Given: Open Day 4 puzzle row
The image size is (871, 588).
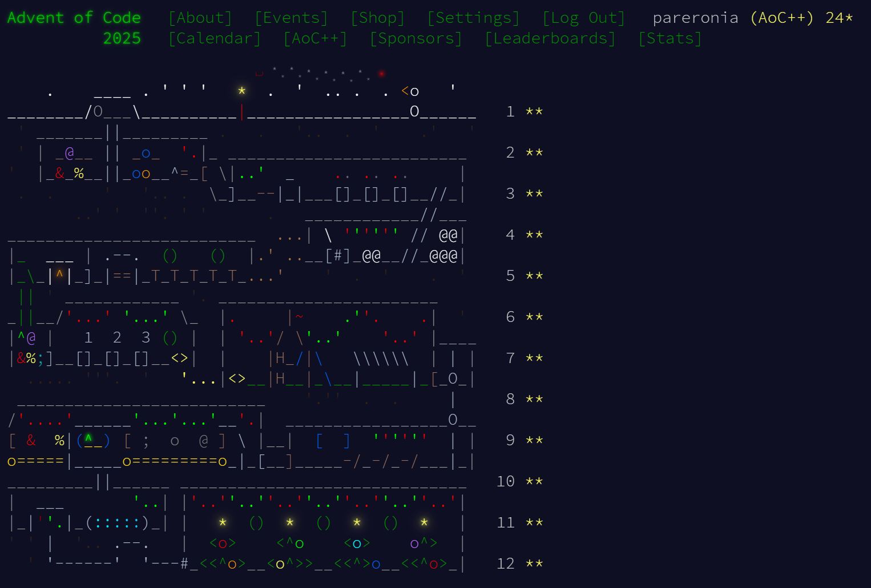Looking at the screenshot, I should (x=275, y=235).
